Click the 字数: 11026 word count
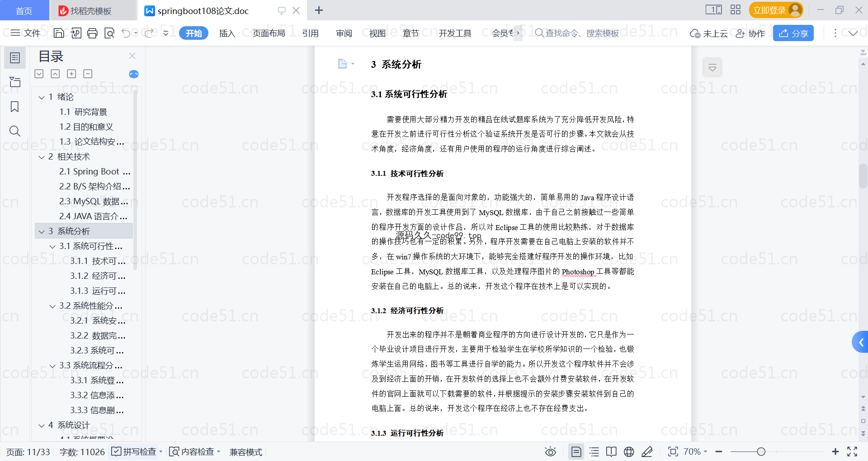The image size is (868, 461). click(82, 452)
